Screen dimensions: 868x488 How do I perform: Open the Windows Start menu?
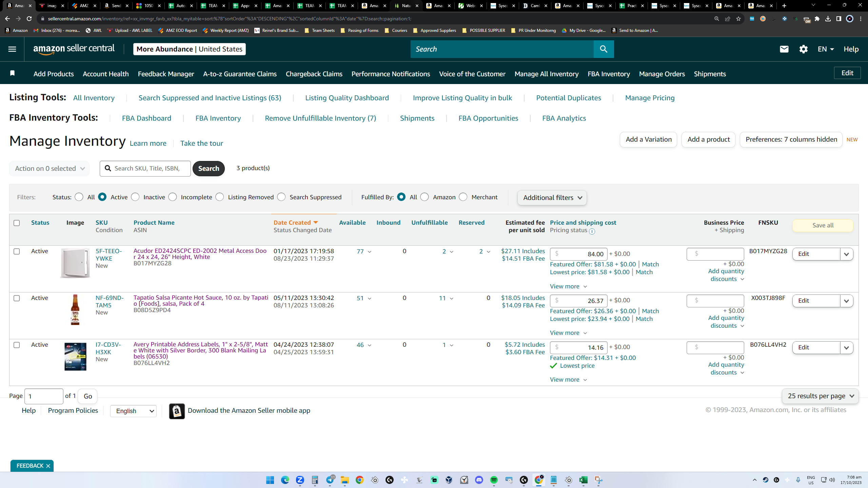270,480
